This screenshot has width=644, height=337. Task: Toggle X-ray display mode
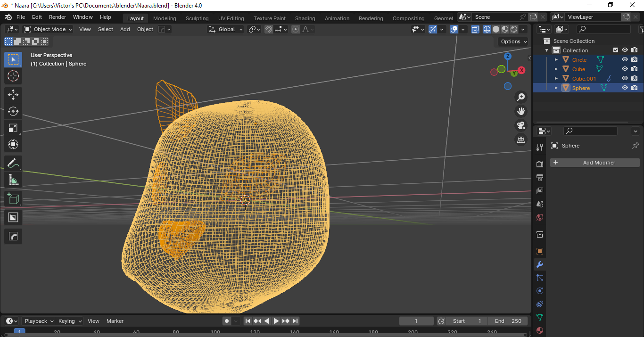point(475,29)
